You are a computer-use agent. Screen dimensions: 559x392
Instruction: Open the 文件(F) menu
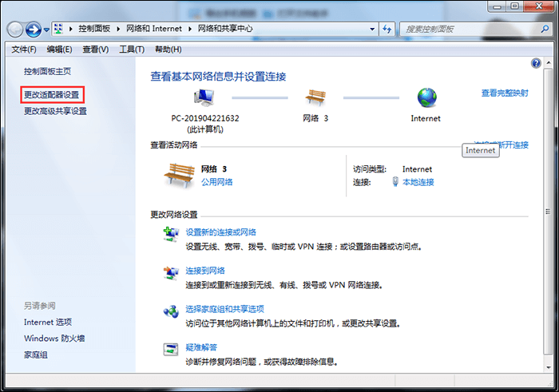24,49
